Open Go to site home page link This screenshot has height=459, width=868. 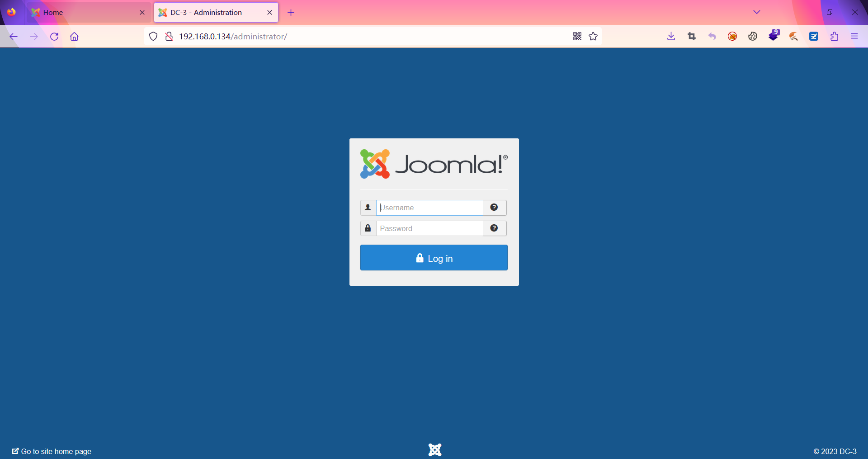click(x=52, y=451)
